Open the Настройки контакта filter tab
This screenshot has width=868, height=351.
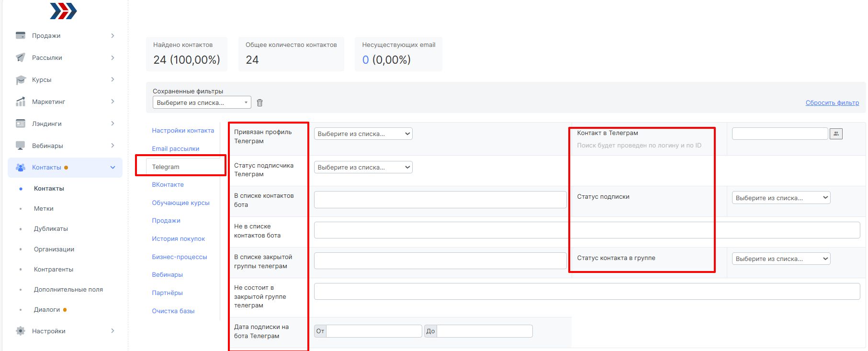183,130
